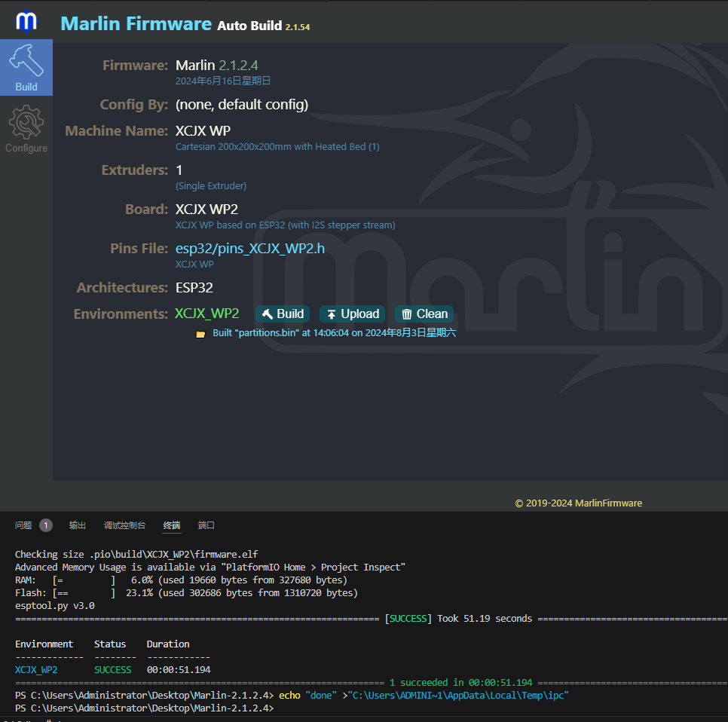Click the Auto Build version 2.1.54
Screen dimensions: 728x722
coord(297,27)
